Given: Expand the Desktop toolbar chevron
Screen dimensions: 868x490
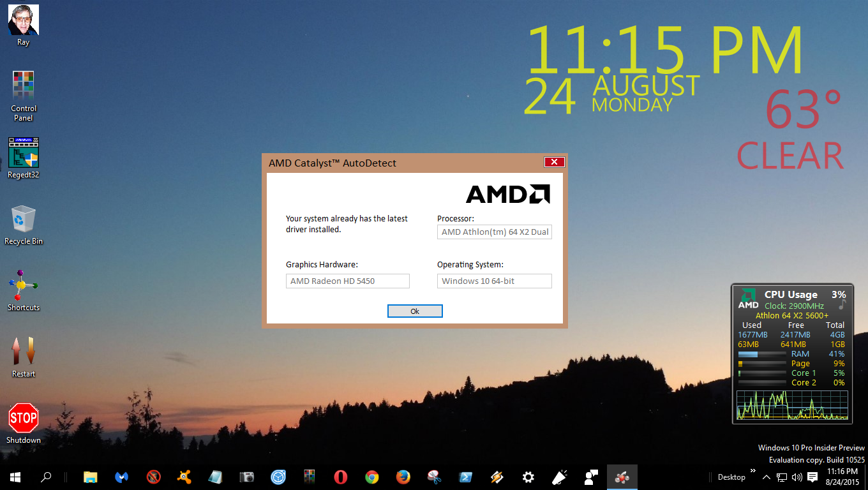Looking at the screenshot, I should [x=752, y=471].
